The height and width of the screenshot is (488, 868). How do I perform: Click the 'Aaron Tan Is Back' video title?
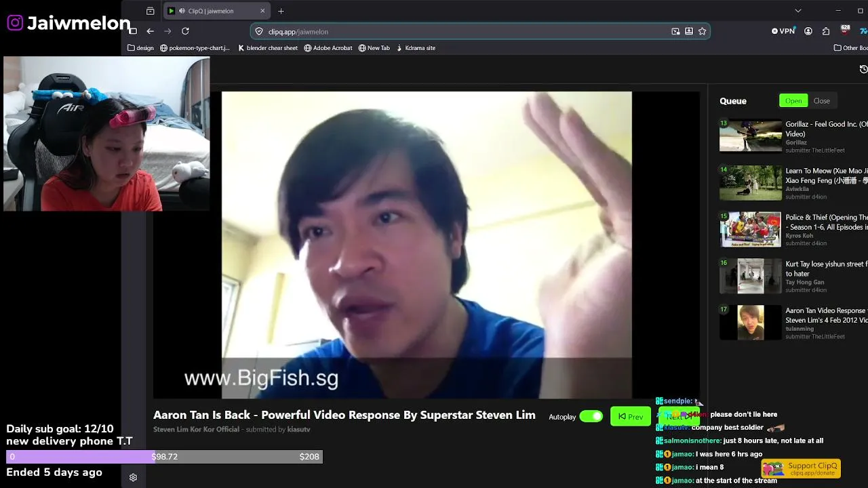pos(344,415)
